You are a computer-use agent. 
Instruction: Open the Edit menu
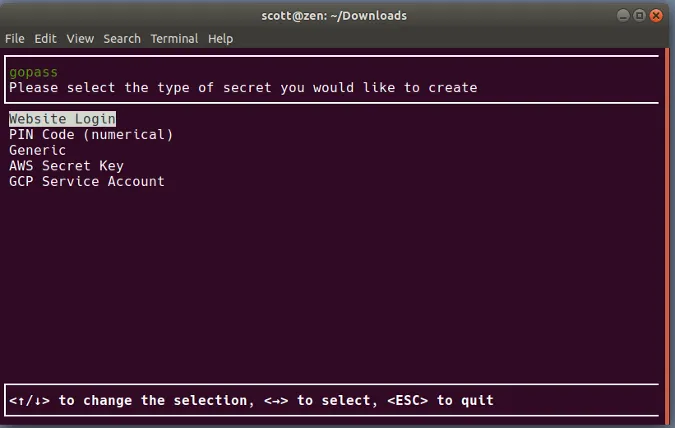pyautogui.click(x=45, y=39)
